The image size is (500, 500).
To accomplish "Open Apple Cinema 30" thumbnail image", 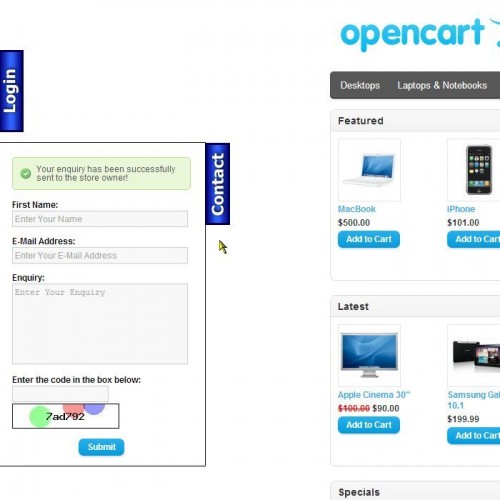I will (x=369, y=355).
